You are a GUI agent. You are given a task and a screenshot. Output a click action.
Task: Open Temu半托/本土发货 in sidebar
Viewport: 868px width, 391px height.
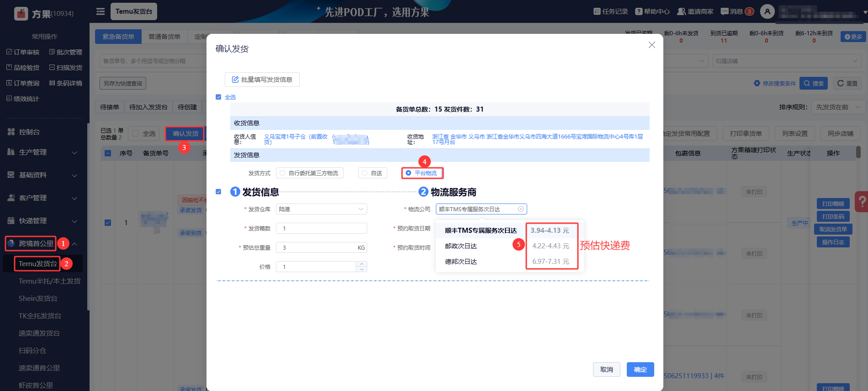[x=49, y=281]
